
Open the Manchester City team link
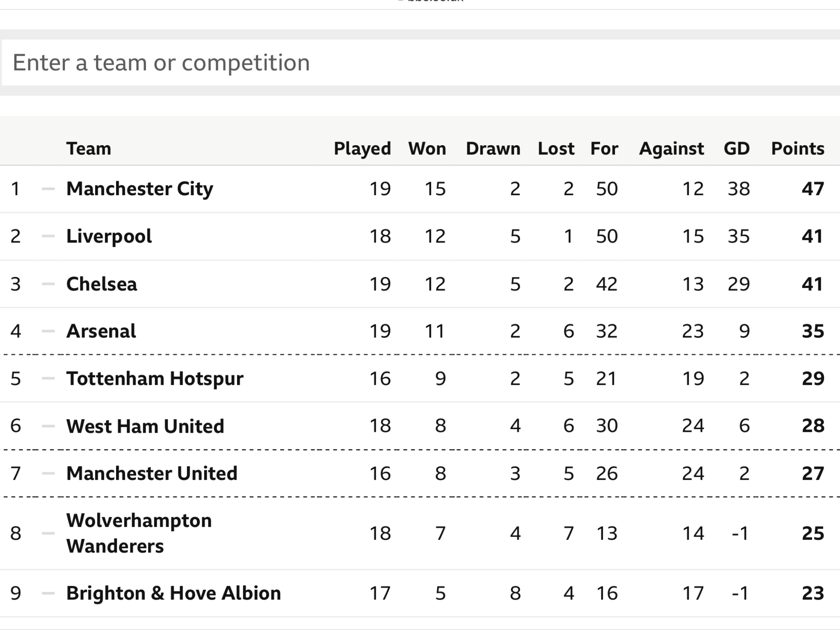[x=139, y=189]
